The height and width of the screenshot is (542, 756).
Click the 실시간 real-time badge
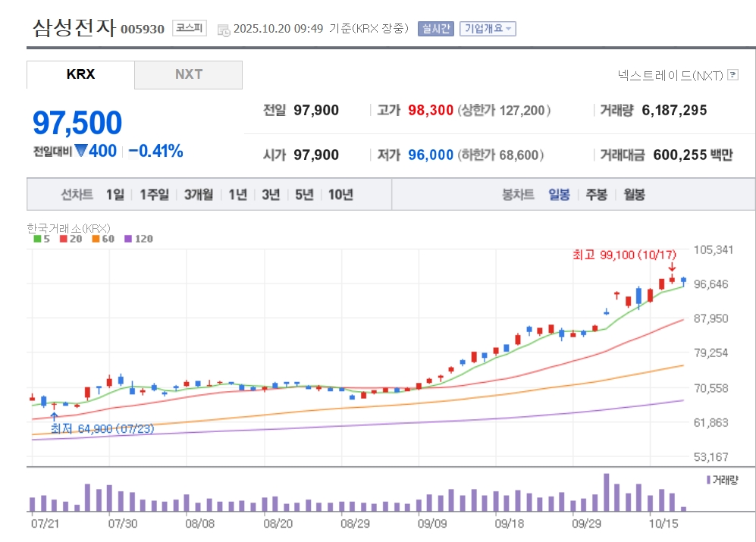[x=435, y=29]
